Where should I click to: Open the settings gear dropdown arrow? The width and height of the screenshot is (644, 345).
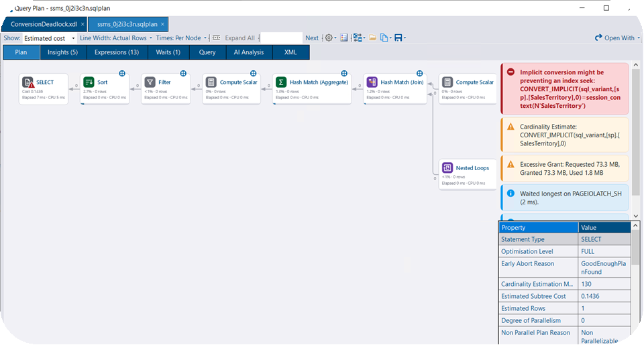(335, 38)
